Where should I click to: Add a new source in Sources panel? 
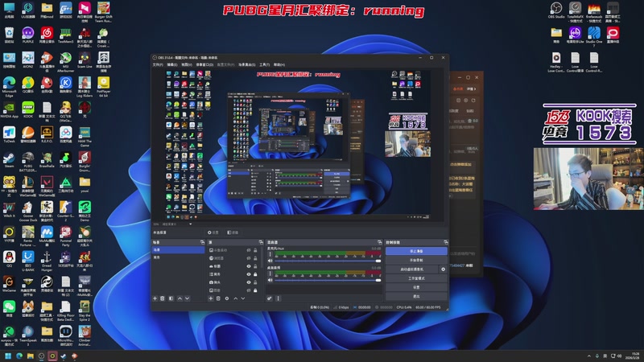point(211,298)
